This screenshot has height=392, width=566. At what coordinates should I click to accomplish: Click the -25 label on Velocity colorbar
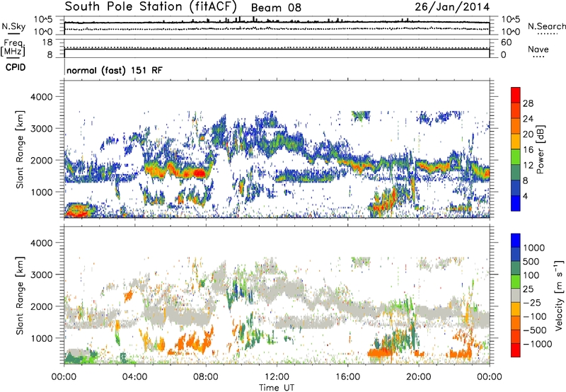[x=533, y=302]
